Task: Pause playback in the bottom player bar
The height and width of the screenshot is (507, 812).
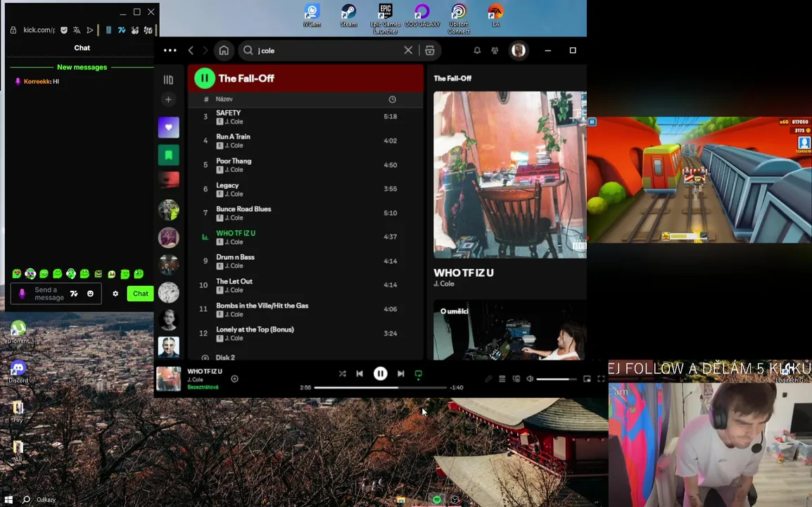Action: tap(380, 373)
